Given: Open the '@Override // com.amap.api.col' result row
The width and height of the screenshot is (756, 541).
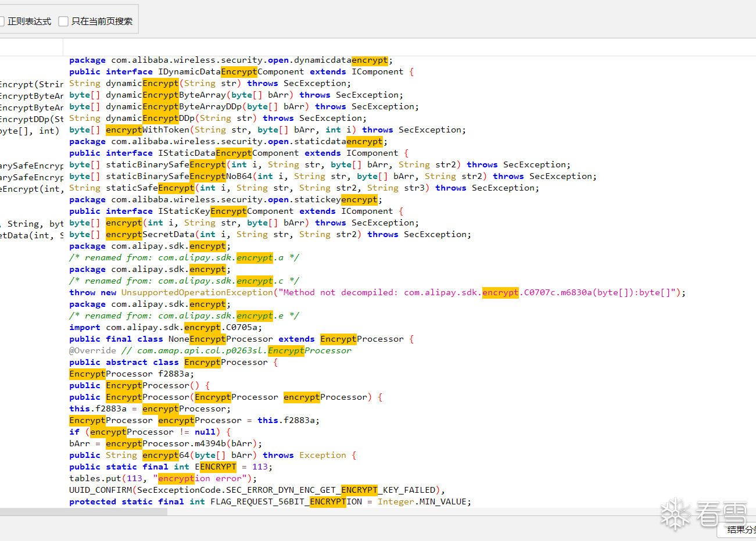Looking at the screenshot, I should pos(210,351).
